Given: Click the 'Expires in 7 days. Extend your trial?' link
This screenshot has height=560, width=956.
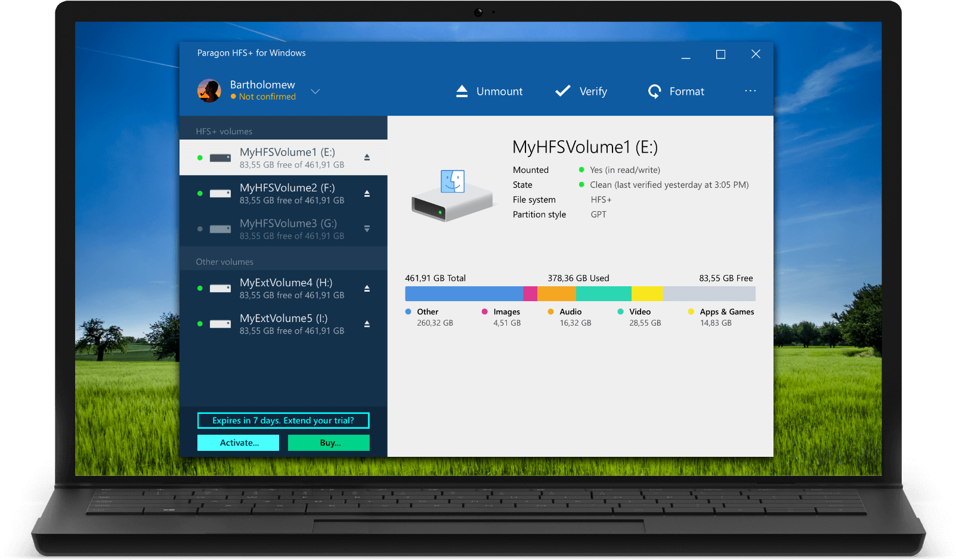Looking at the screenshot, I should [x=283, y=420].
